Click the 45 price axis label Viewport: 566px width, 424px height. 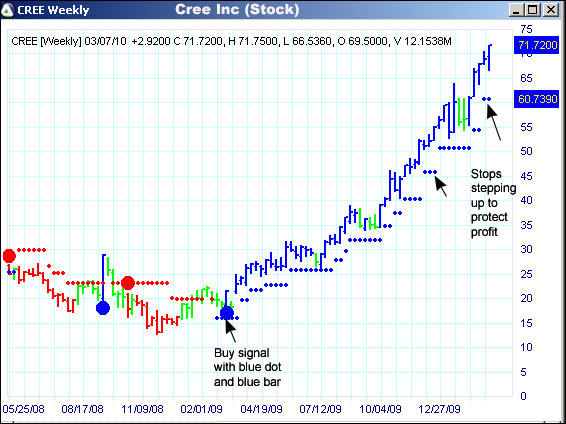pyautogui.click(x=526, y=176)
